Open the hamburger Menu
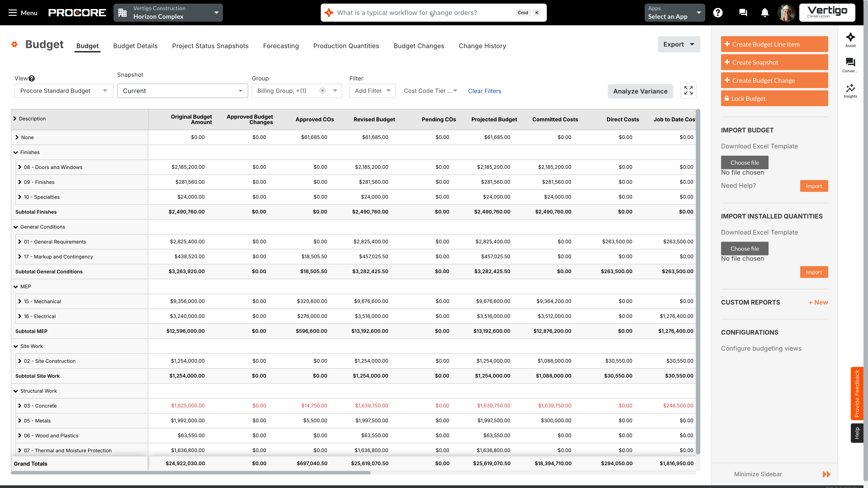Viewport: 868px width, 488px height. 13,13
